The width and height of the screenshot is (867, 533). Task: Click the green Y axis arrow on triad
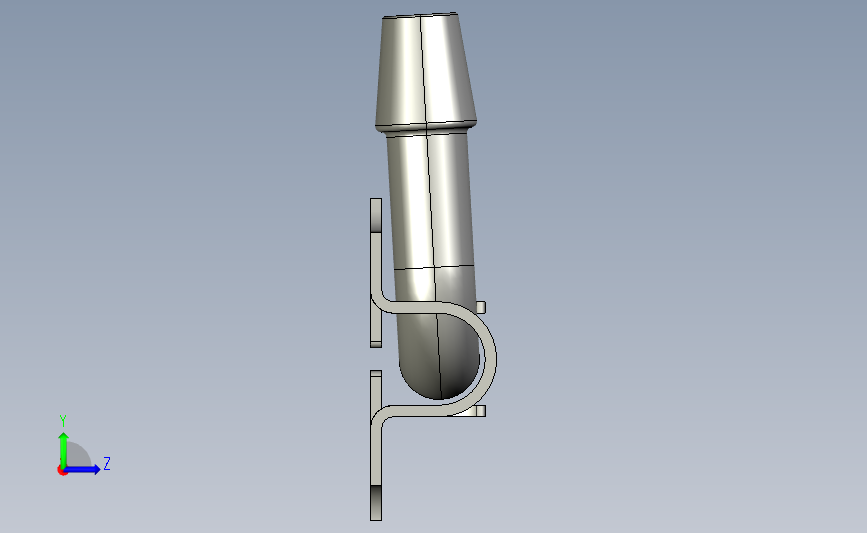[x=64, y=450]
